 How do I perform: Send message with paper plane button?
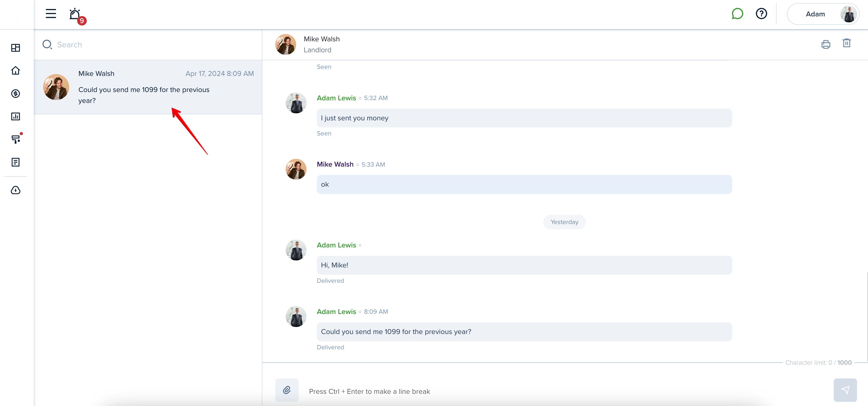845,390
